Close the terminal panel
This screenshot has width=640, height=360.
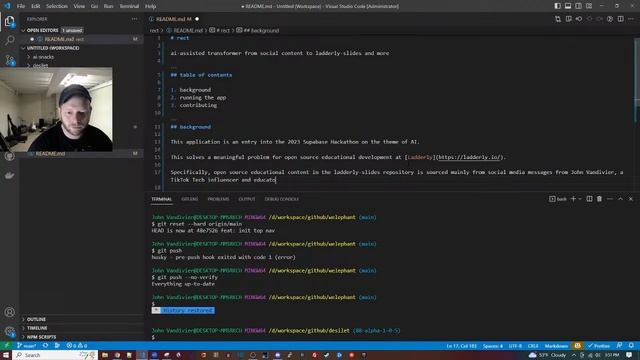[x=631, y=199]
